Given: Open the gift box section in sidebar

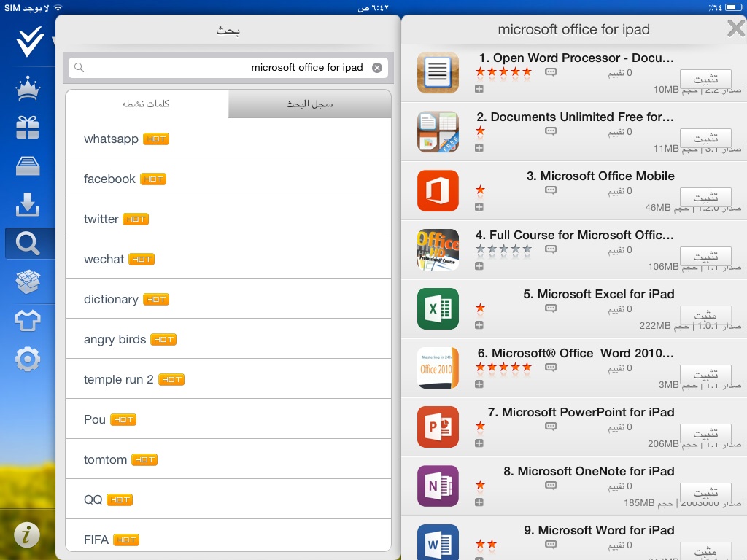Looking at the screenshot, I should click(x=28, y=127).
